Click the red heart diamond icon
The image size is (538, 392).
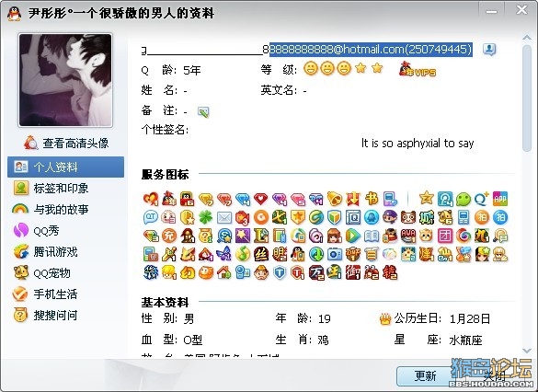pos(261,199)
